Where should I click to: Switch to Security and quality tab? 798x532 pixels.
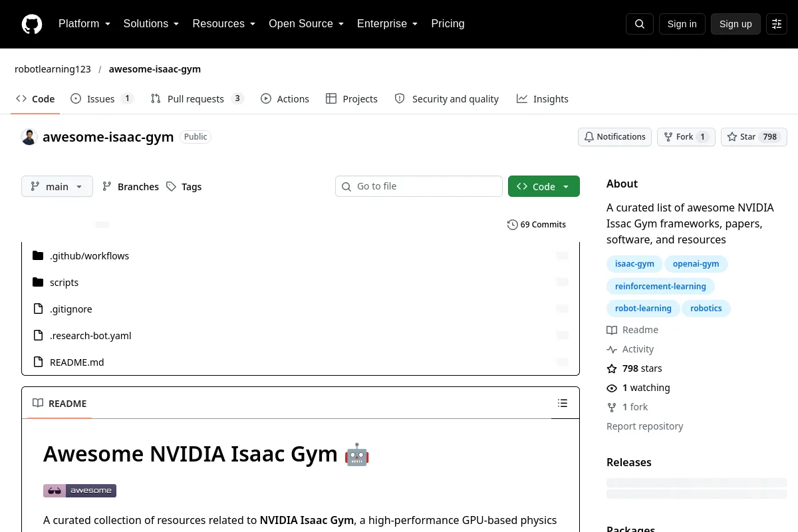tap(446, 99)
